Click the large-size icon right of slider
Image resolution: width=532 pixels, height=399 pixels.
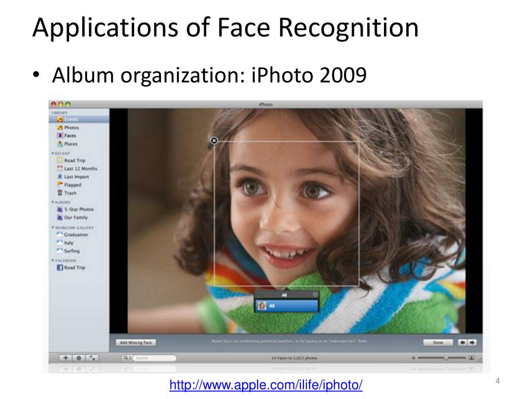tap(471, 357)
